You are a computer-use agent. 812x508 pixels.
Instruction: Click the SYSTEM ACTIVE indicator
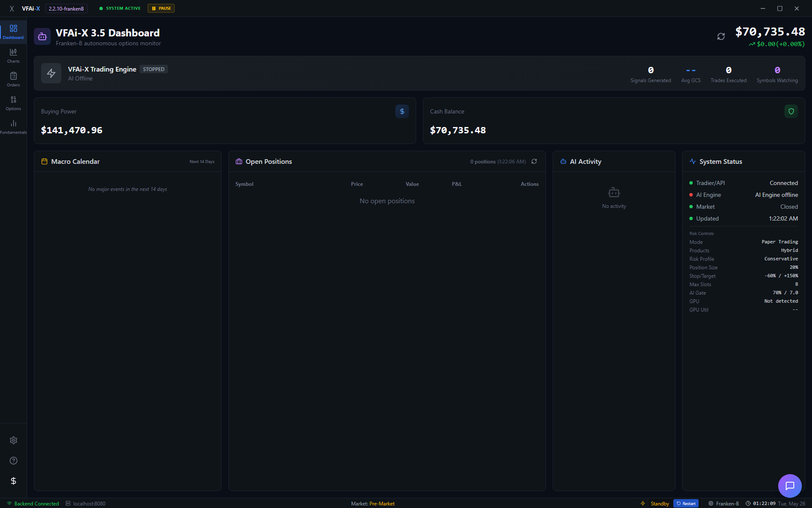coord(120,8)
